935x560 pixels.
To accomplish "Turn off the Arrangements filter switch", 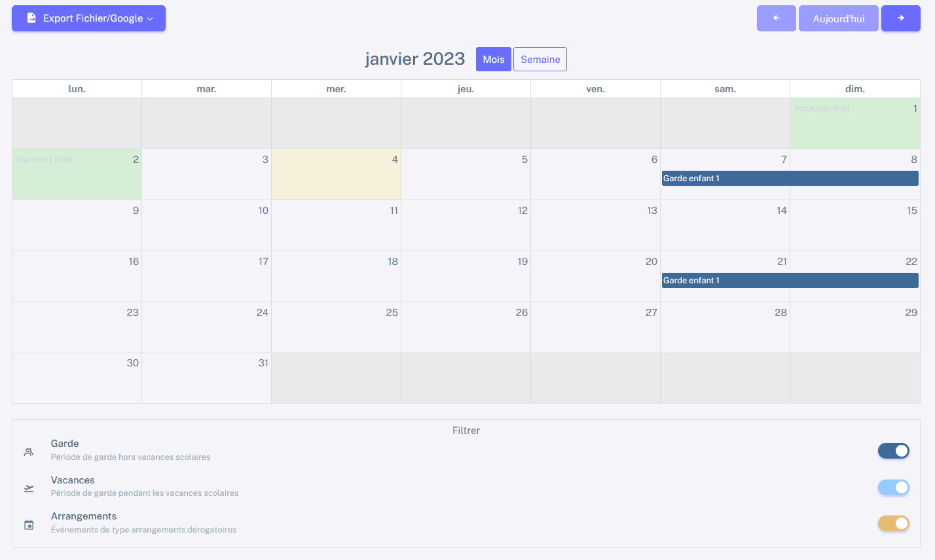I will tap(893, 523).
